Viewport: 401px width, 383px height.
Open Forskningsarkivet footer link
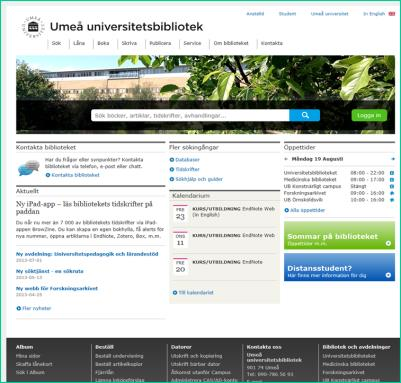coord(343,372)
